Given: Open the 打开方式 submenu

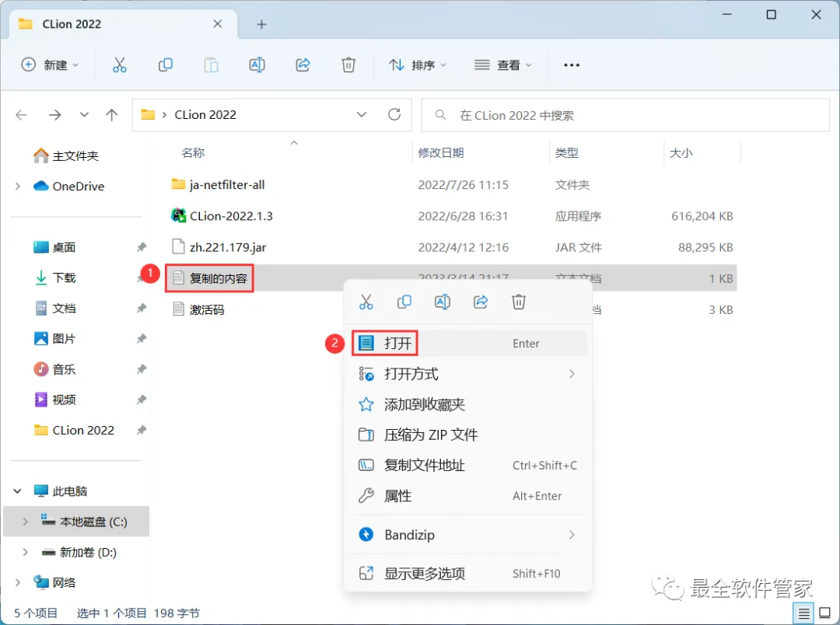Looking at the screenshot, I should [x=467, y=374].
